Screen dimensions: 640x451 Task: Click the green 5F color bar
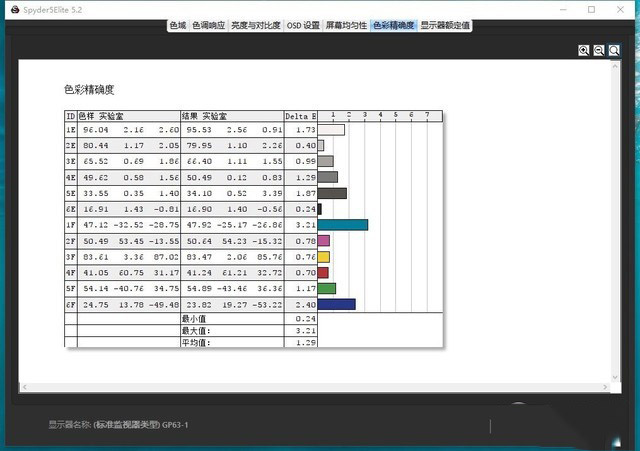click(x=326, y=288)
